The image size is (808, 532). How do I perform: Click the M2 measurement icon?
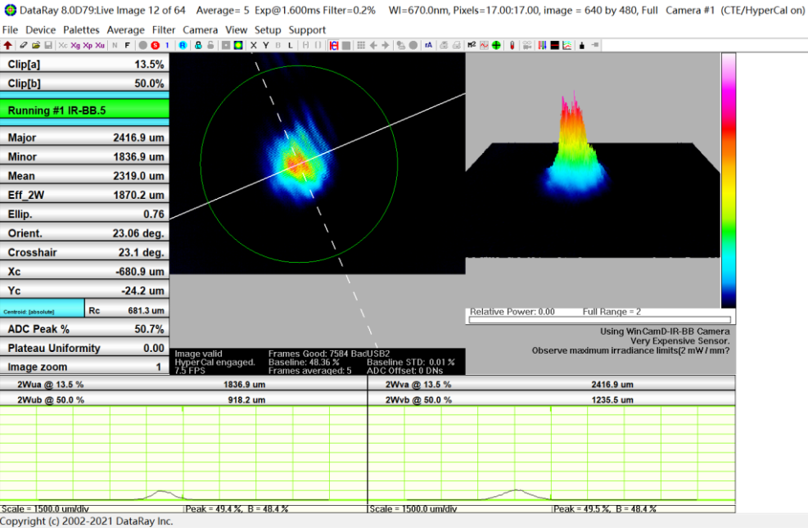click(x=472, y=45)
